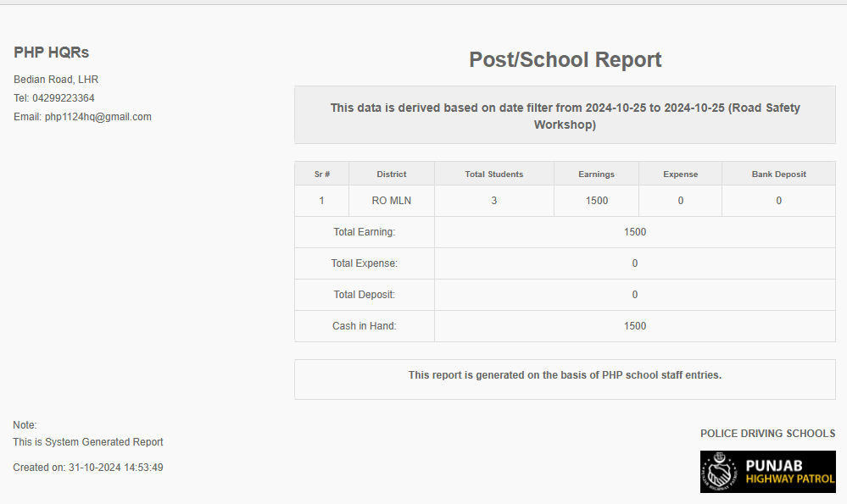Select the RO MLN district cell
Screen dimensions: 847x504
392,201
